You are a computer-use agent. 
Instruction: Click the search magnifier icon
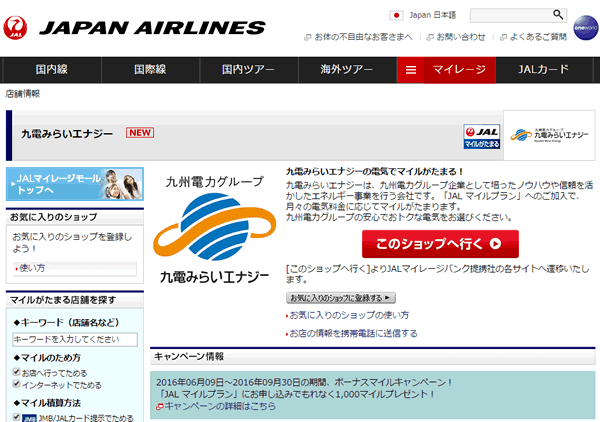[x=558, y=15]
